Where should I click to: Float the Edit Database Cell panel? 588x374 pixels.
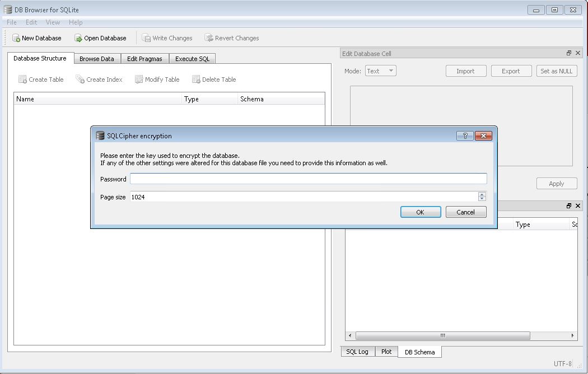point(569,53)
